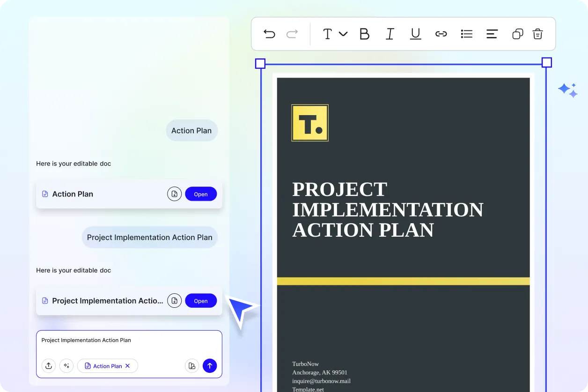
Task: Toggle underline formatting
Action: (x=415, y=34)
